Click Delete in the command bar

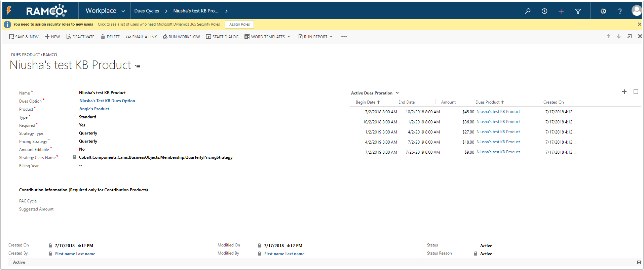110,37
